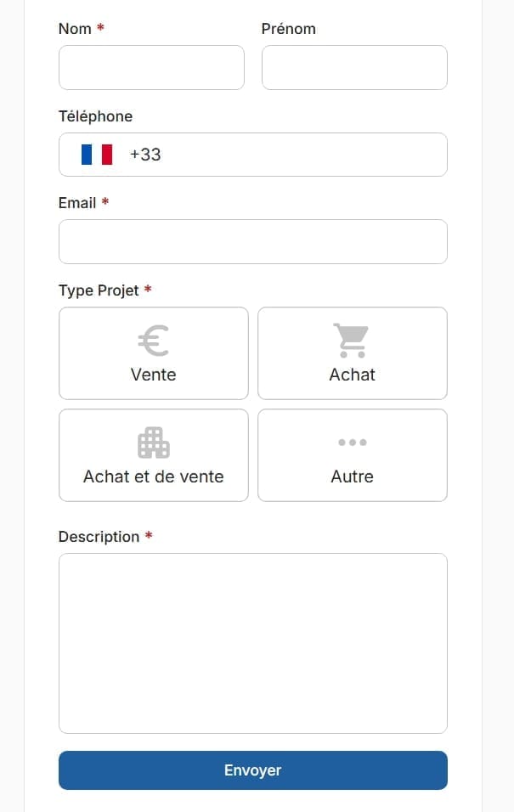Choose the "Achat" project type label
Viewport: 514px width, 812px height.
pos(352,375)
